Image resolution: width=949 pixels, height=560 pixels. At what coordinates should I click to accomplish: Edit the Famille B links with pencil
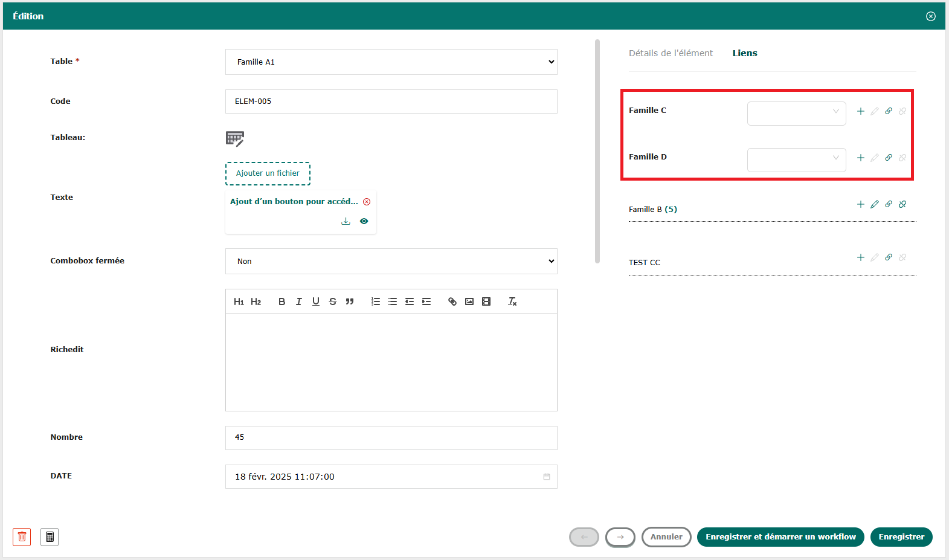pos(874,204)
